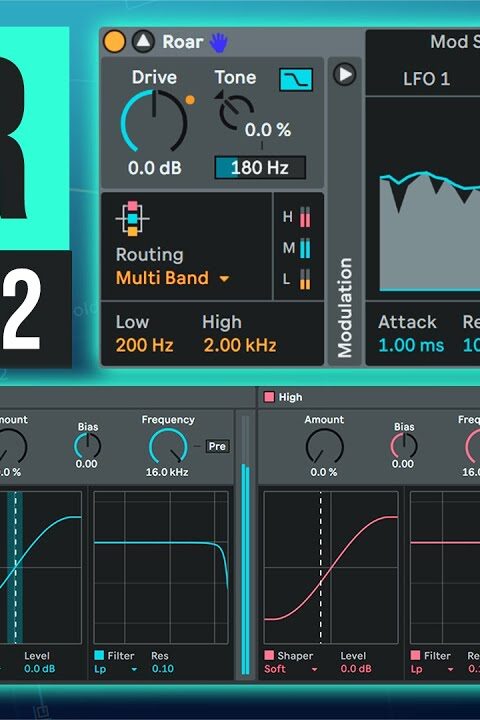Toggle the Tone filter shape icon

[x=296, y=79]
